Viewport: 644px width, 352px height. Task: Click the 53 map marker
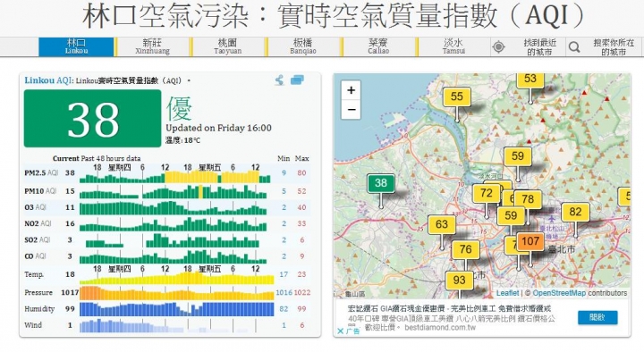530,80
